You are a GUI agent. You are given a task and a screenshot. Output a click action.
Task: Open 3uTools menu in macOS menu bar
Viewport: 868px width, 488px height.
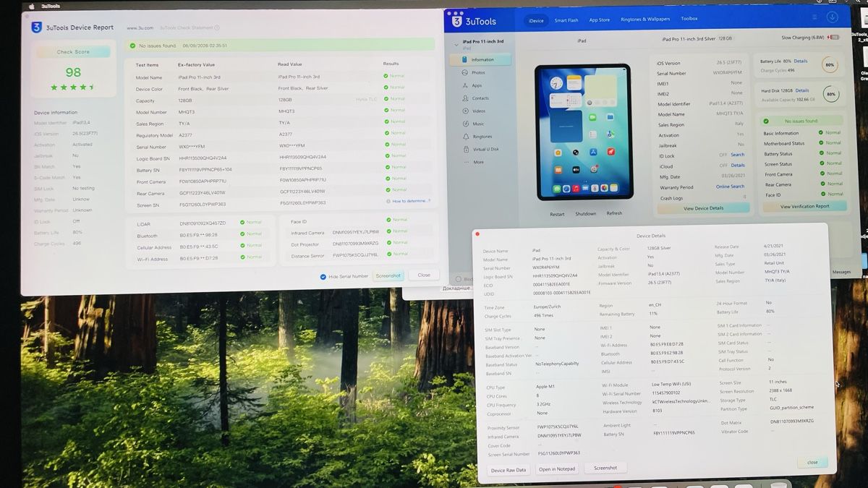coord(51,7)
